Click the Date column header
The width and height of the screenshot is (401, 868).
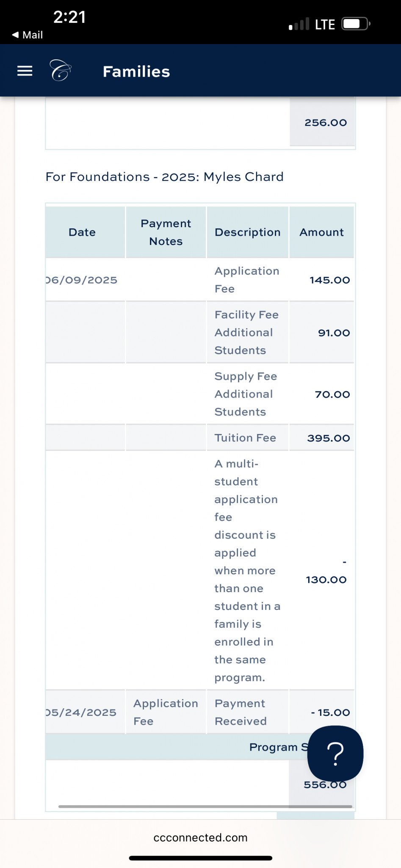coord(82,232)
